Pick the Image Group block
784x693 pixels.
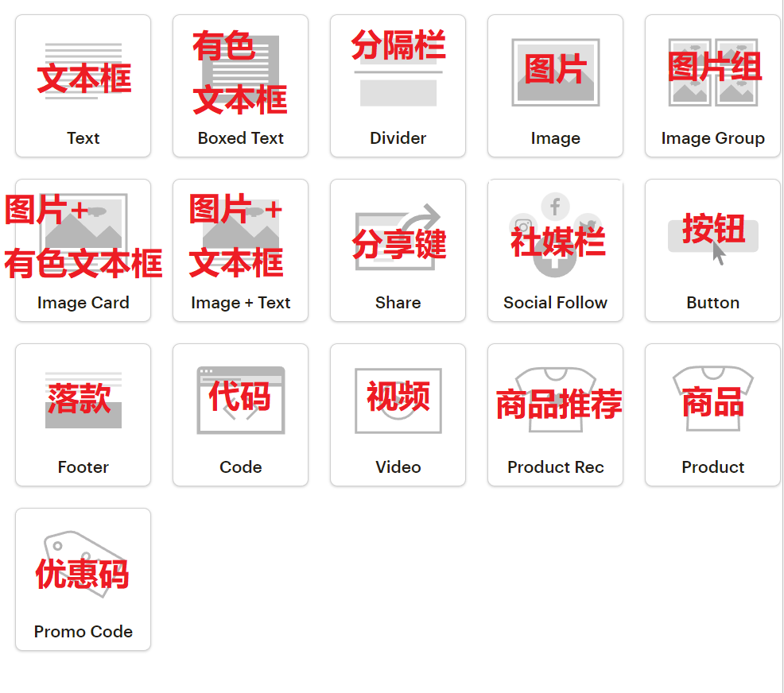(712, 83)
